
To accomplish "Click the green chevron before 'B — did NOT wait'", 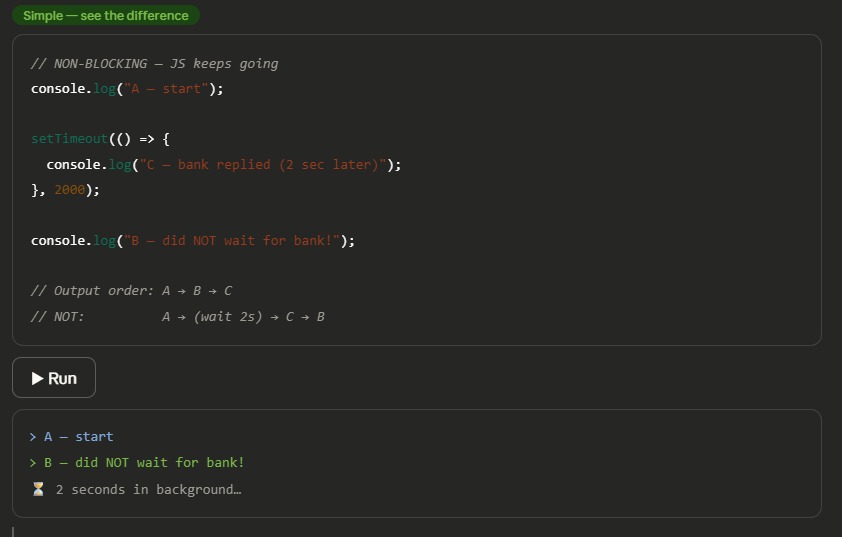I will point(33,463).
